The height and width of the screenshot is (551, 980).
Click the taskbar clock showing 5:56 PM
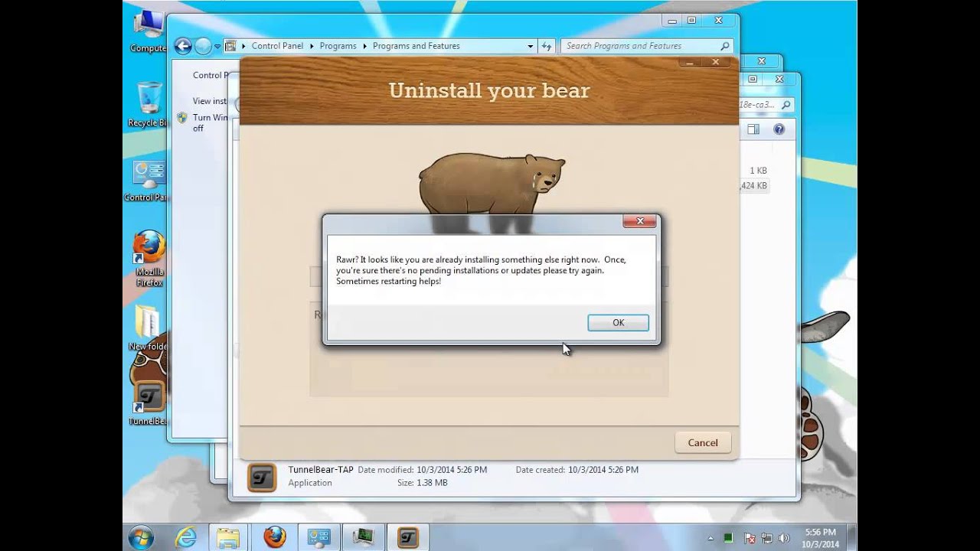click(x=821, y=537)
